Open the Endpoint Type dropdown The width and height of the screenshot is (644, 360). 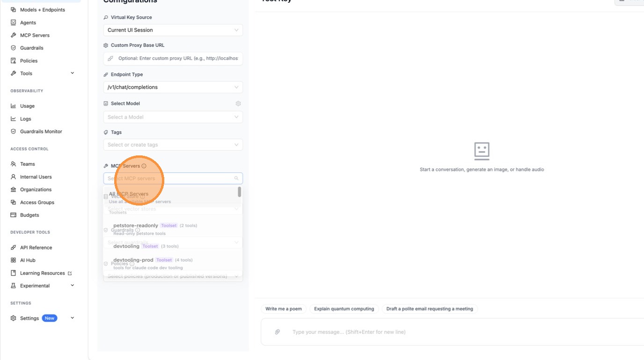tap(173, 87)
